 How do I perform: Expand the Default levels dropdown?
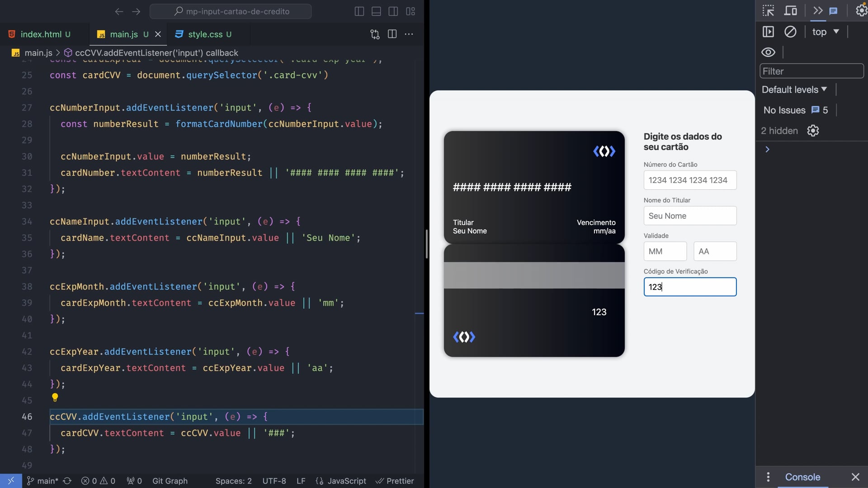pos(794,89)
